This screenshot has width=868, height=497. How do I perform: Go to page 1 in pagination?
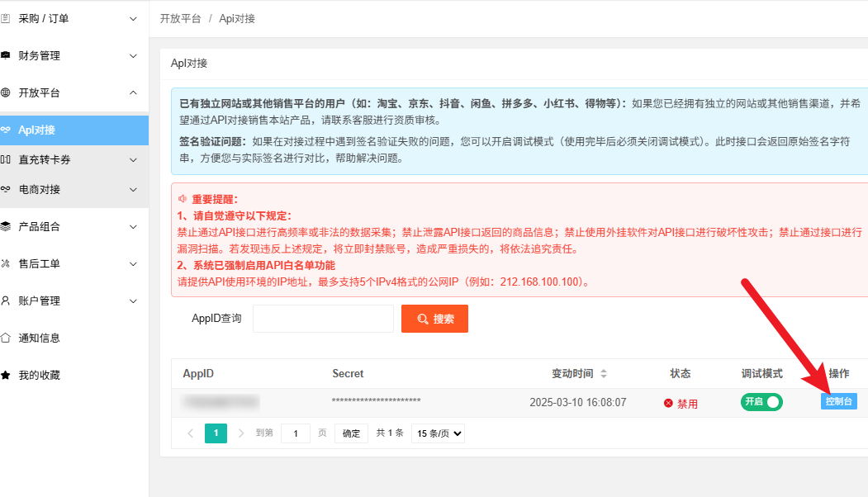click(216, 433)
